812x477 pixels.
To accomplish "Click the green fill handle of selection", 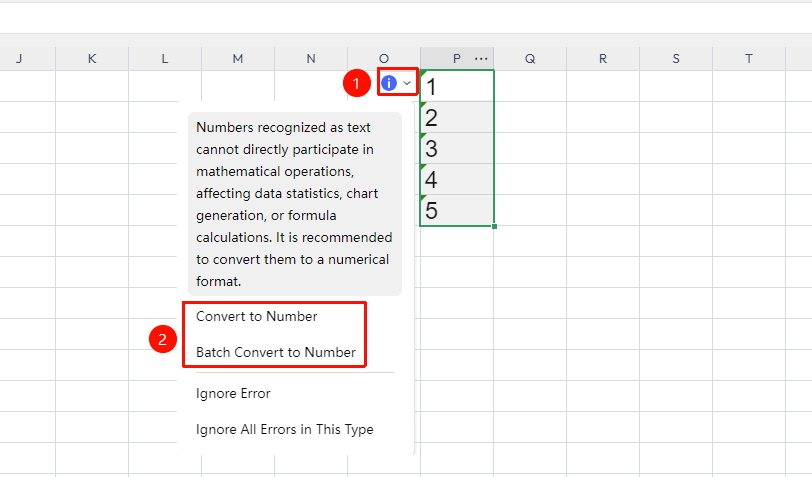I will 495,226.
